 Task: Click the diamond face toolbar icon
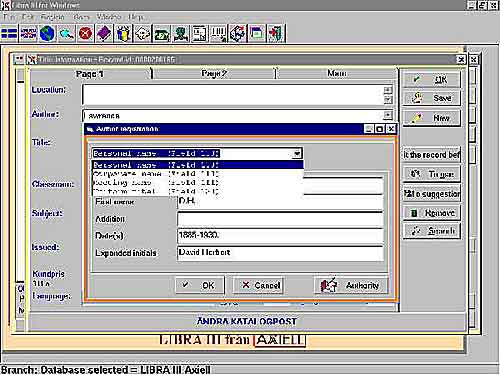coord(143,34)
